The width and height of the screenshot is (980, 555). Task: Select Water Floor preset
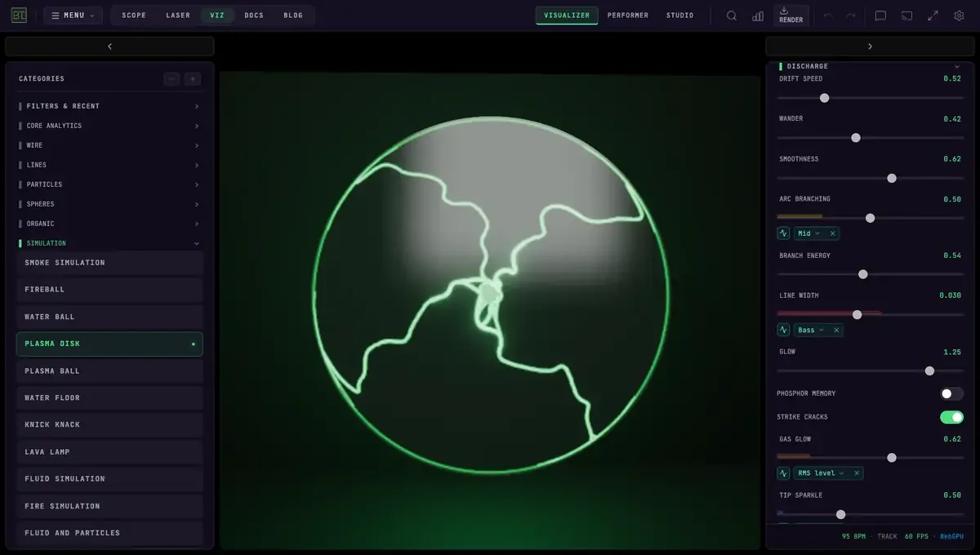[x=109, y=397]
